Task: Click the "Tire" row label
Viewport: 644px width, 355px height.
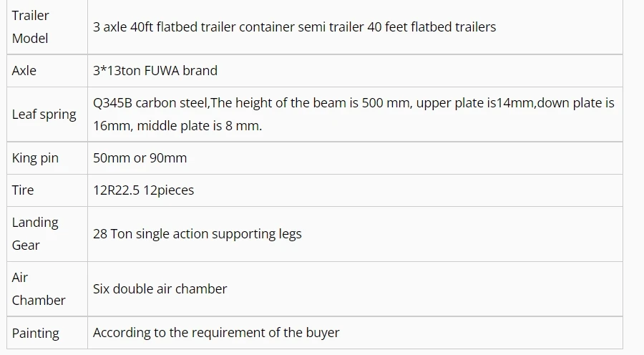Action: tap(23, 190)
